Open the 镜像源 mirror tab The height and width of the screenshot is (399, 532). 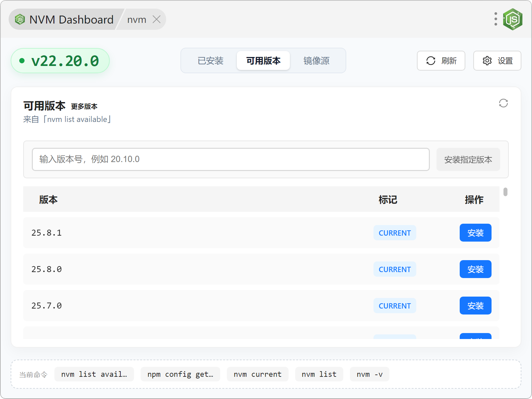[x=316, y=61]
